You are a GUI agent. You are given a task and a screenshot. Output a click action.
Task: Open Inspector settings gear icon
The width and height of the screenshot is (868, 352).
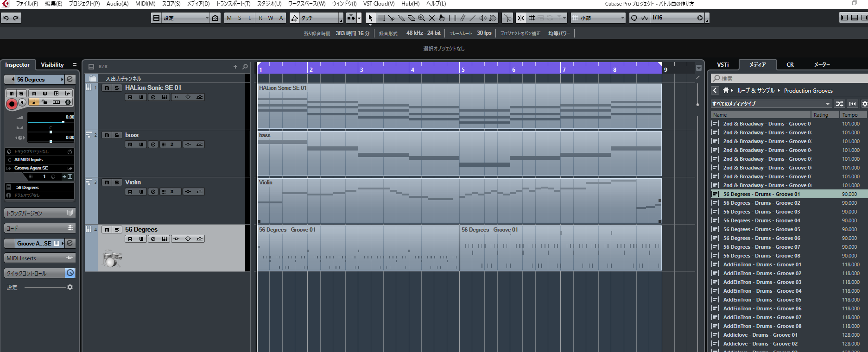pos(70,287)
